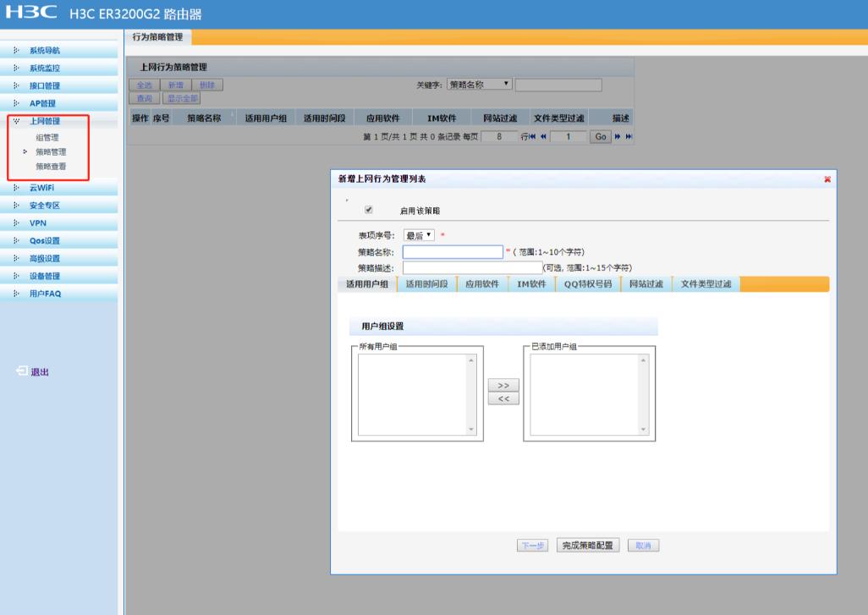The image size is (868, 615).
Task: Open the QQ特权号码 tab
Action: coord(588,283)
